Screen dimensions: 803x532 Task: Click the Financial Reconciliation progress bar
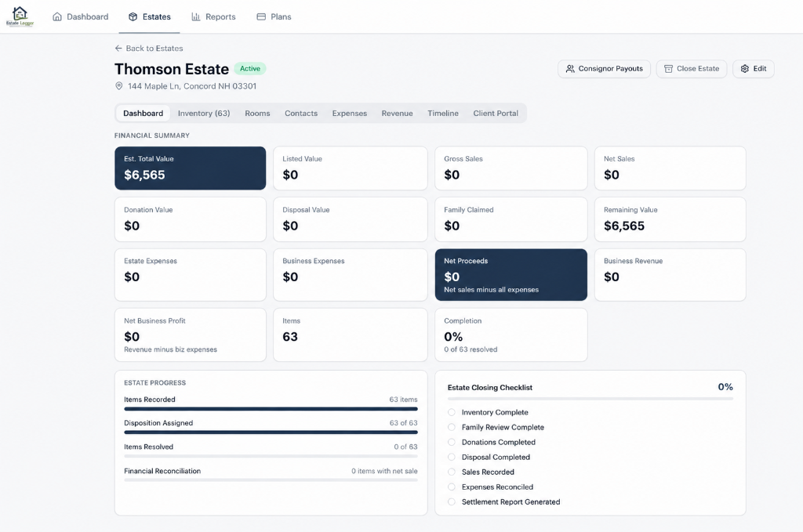coord(271,480)
